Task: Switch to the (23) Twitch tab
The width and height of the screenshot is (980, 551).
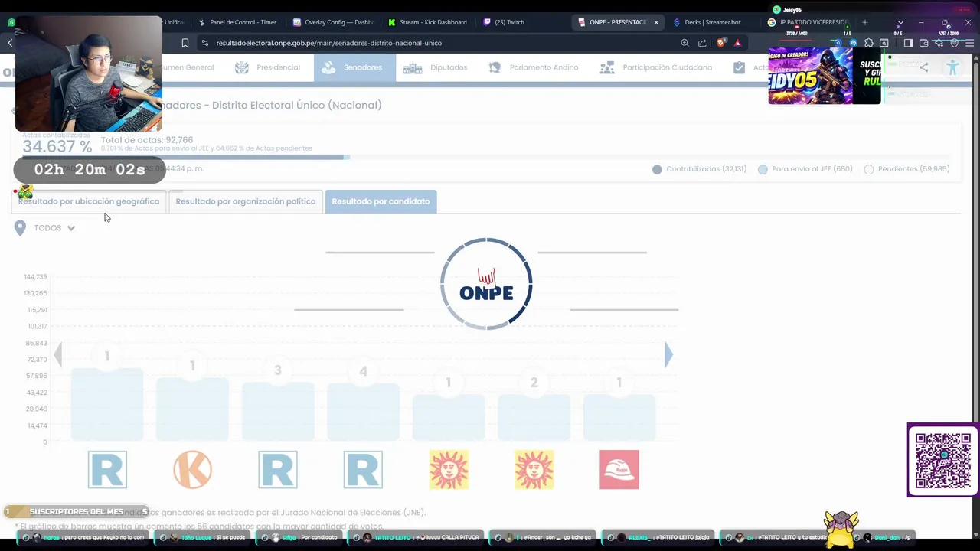Action: click(524, 22)
